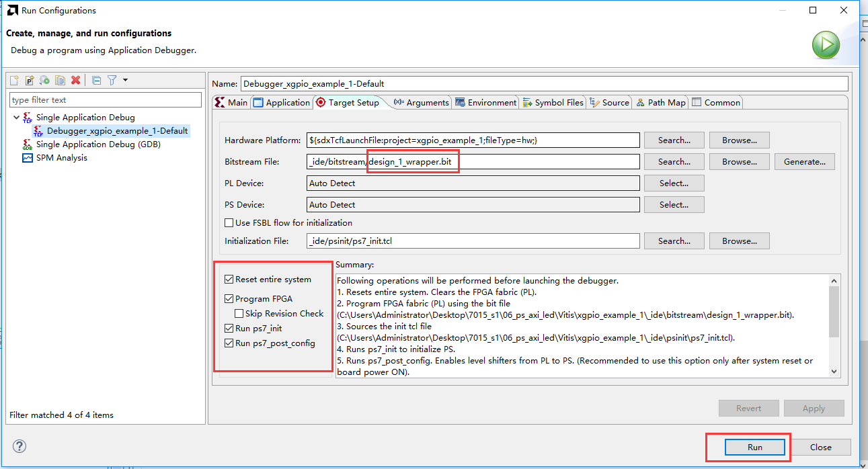The height and width of the screenshot is (469, 868).
Task: Open the Environment tab
Action: 486,102
